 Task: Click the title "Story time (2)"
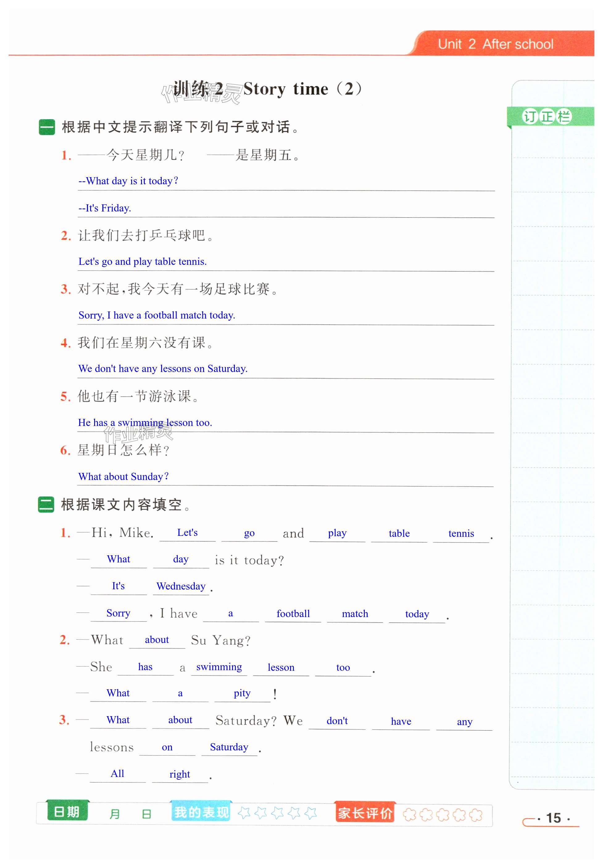302,89
